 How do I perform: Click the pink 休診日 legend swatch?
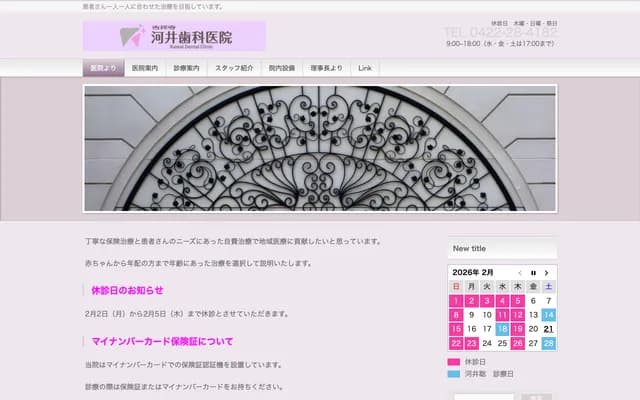pos(453,362)
